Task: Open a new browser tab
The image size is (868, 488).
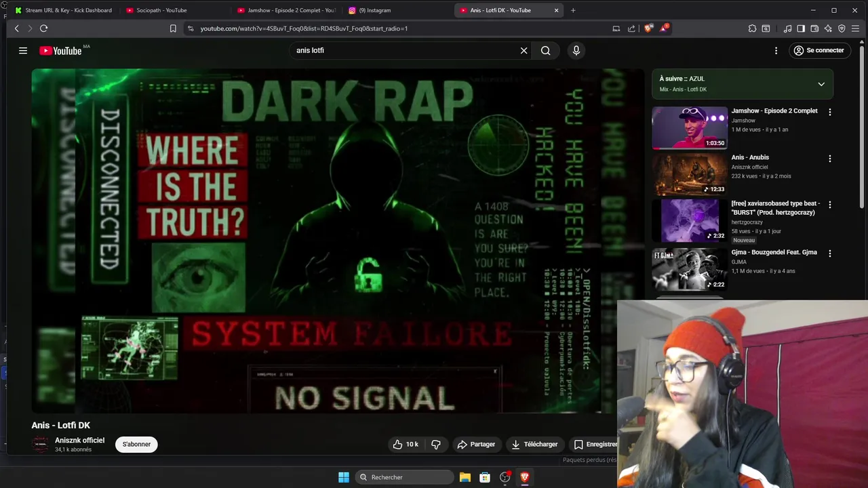Action: (x=573, y=10)
